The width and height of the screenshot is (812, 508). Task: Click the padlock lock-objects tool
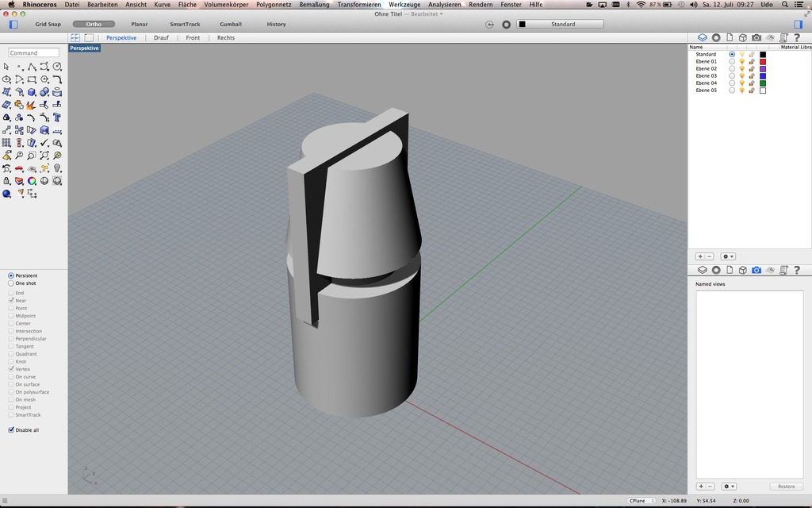pyautogui.click(x=6, y=181)
